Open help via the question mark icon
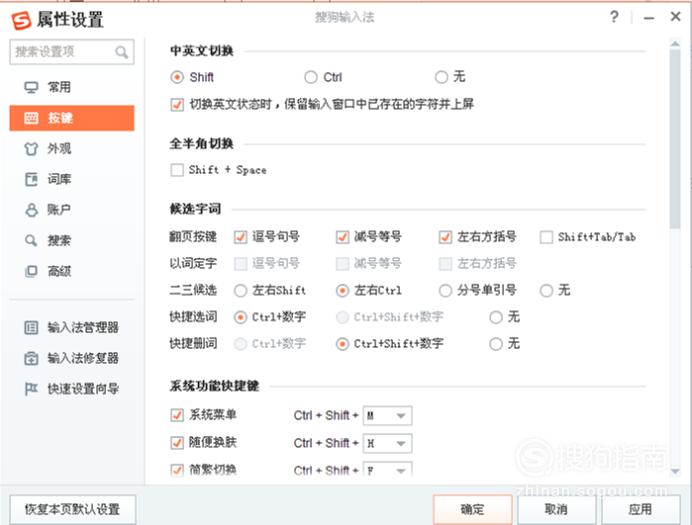This screenshot has height=525, width=692. point(614,17)
